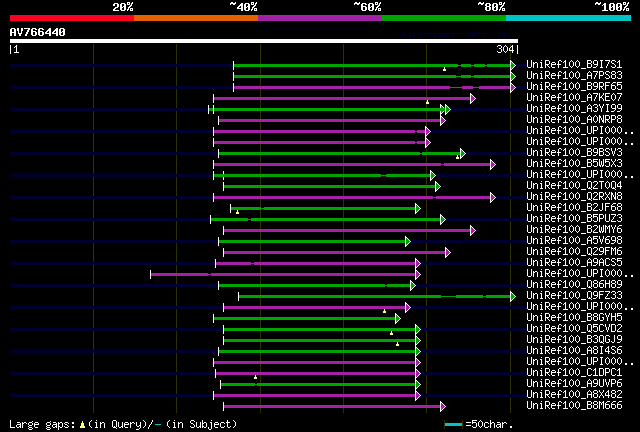The height and width of the screenshot is (432, 640).
Task: Select hit label UniRef100_B2JF68
Action: coord(574,207)
